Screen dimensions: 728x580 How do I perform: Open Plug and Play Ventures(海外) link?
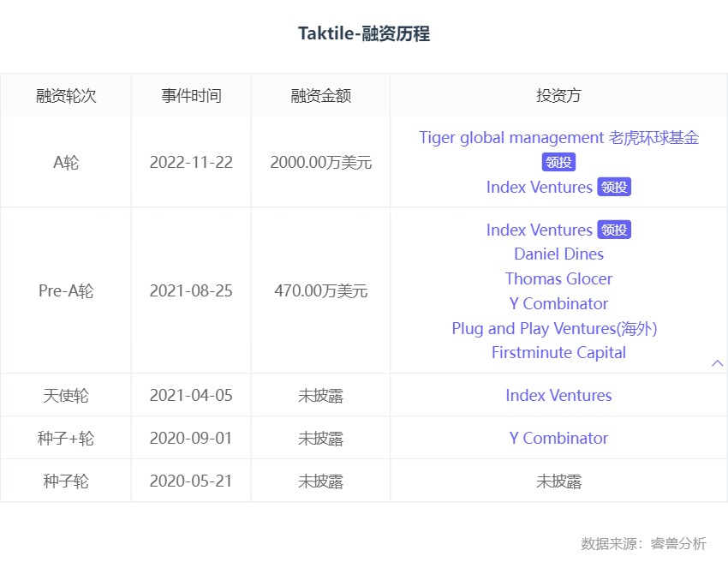coord(554,328)
